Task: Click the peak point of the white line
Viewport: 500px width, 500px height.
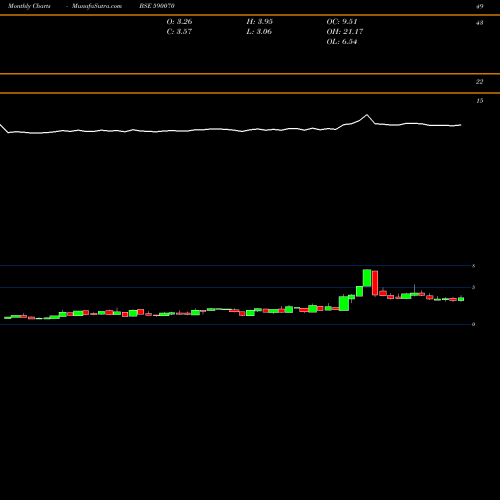Action: click(367, 115)
